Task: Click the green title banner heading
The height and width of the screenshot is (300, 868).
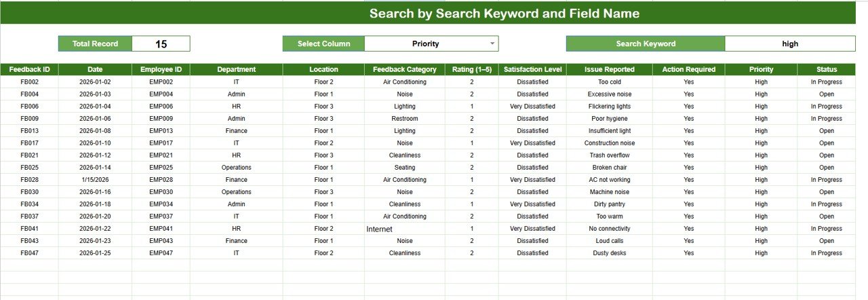Action: click(504, 14)
